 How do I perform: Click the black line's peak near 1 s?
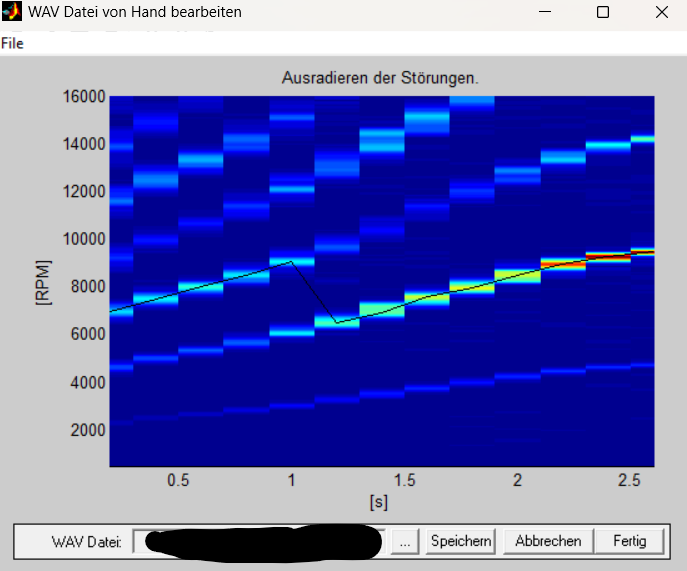coord(291,261)
